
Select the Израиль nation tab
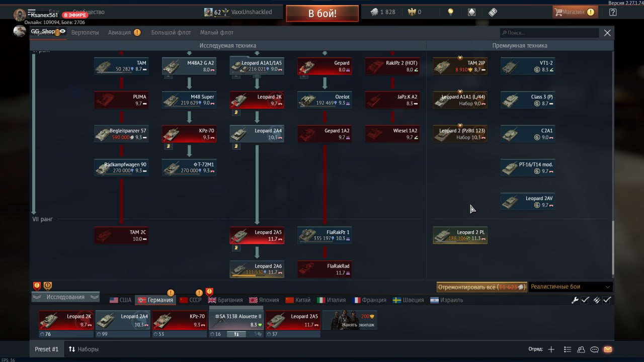click(x=447, y=300)
